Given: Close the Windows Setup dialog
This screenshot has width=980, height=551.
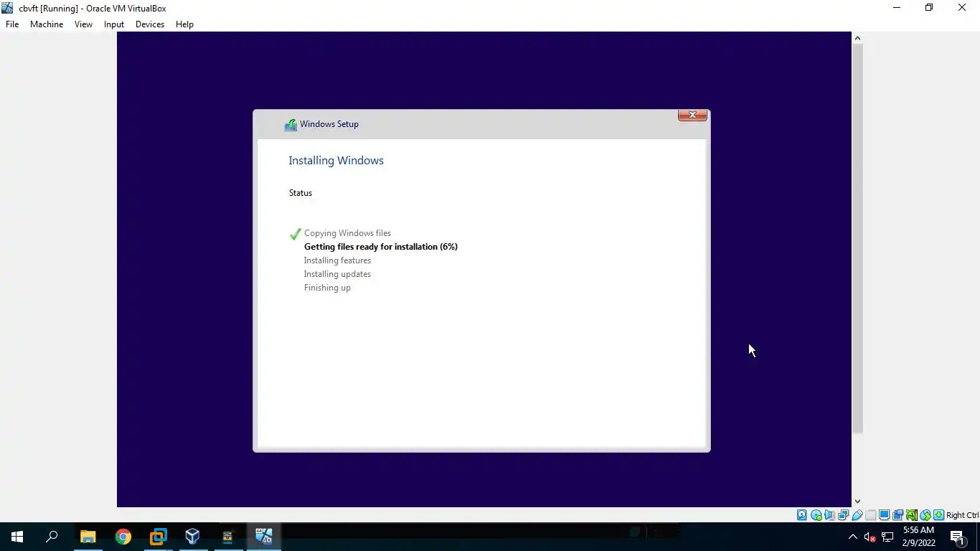Looking at the screenshot, I should [x=692, y=115].
